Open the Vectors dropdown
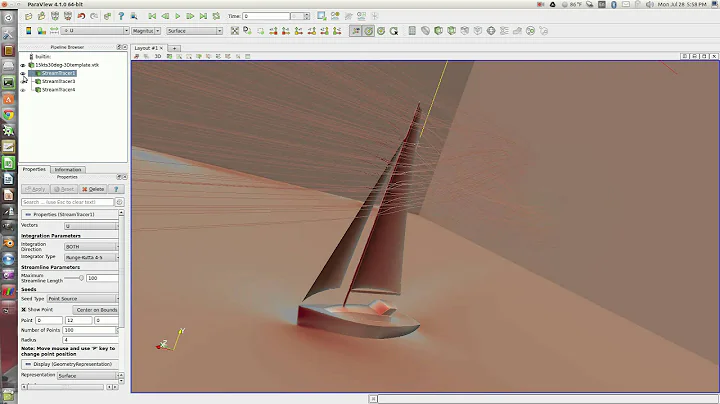720x404 pixels. pyautogui.click(x=91, y=226)
